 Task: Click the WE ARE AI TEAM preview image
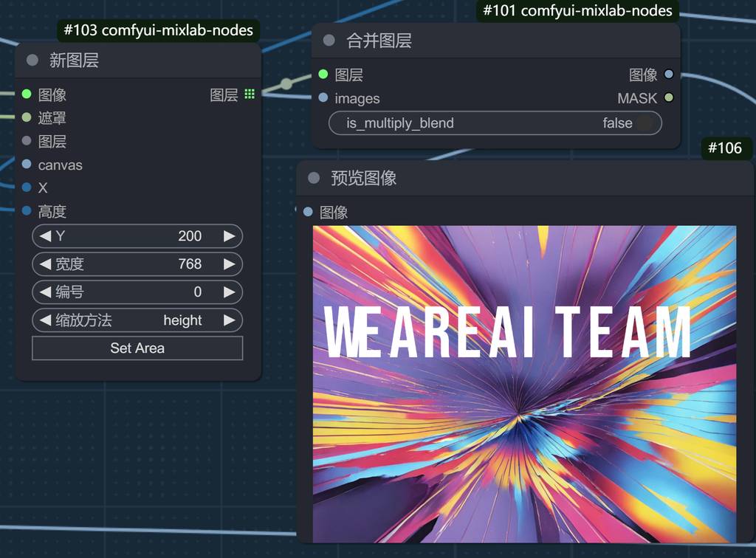(524, 384)
